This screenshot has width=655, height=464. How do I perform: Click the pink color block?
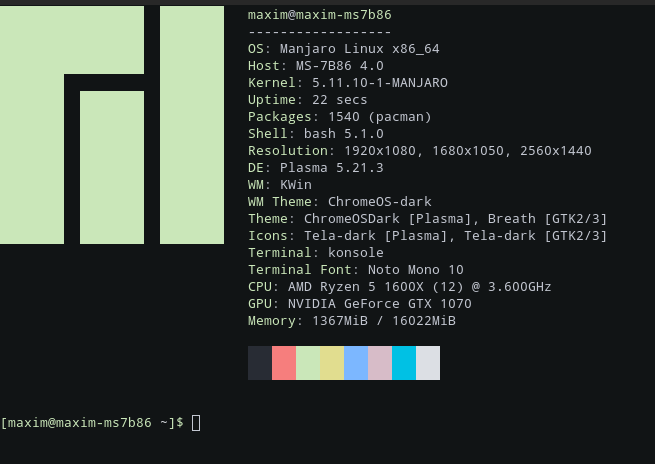coord(380,363)
